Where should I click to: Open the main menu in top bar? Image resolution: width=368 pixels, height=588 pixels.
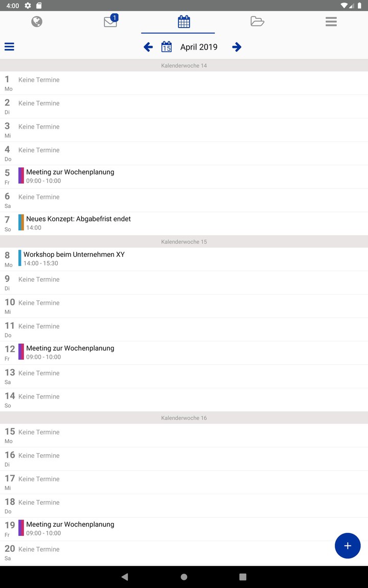tap(331, 21)
